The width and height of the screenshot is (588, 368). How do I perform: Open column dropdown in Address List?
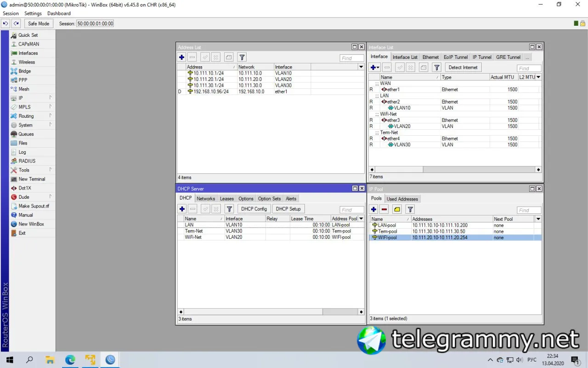pos(361,67)
